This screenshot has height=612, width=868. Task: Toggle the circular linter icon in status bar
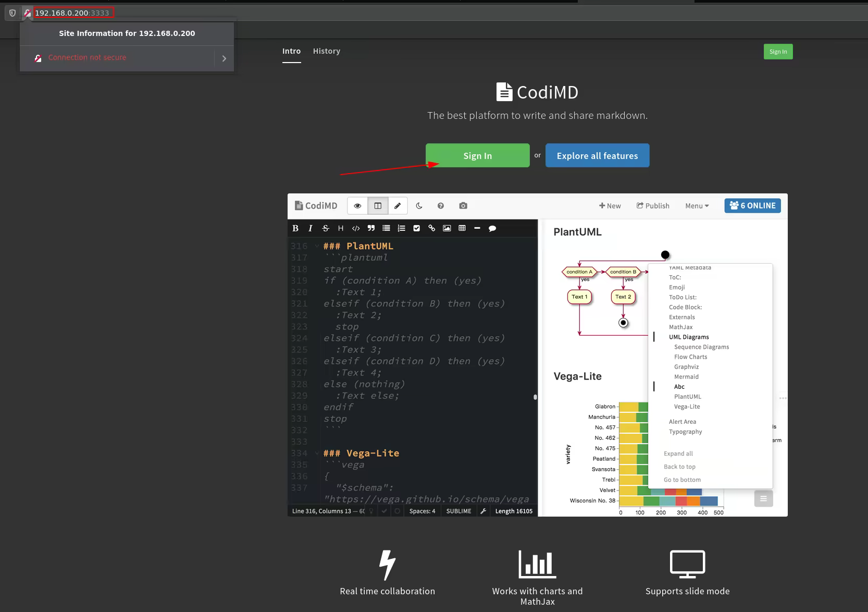[x=398, y=511]
